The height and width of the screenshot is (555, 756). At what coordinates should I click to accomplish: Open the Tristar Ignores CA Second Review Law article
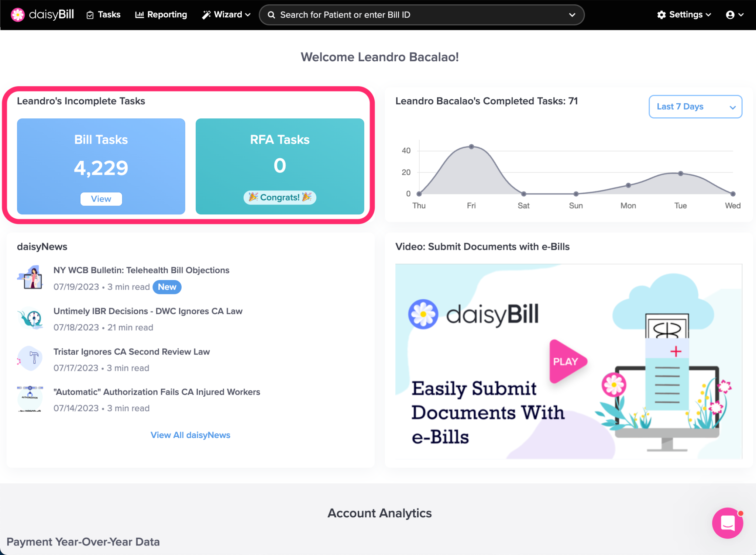pyautogui.click(x=131, y=352)
